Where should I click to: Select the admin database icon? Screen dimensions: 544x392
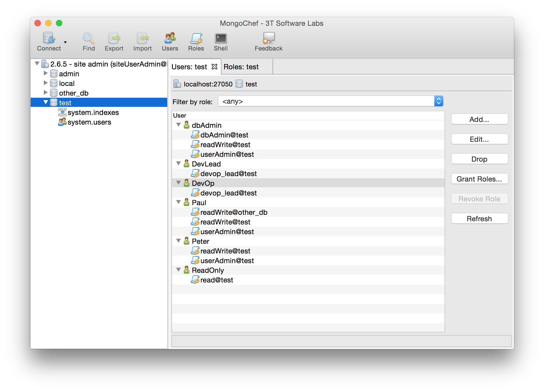click(54, 74)
